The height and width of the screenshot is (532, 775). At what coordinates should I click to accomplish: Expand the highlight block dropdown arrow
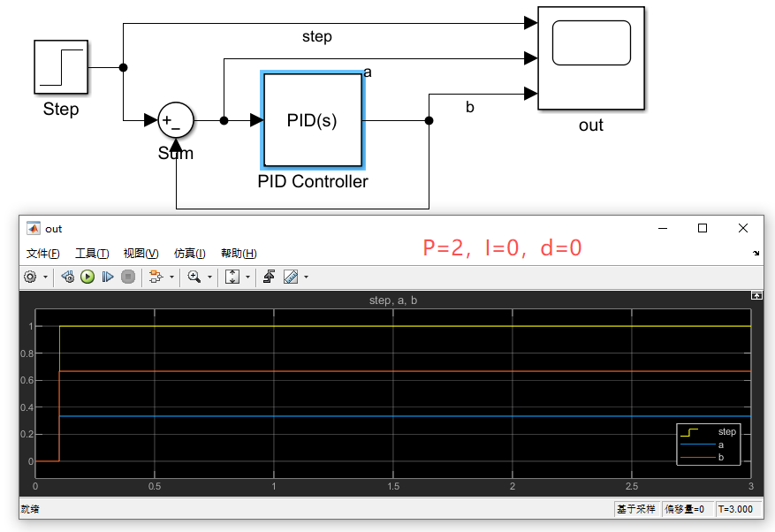pos(171,277)
